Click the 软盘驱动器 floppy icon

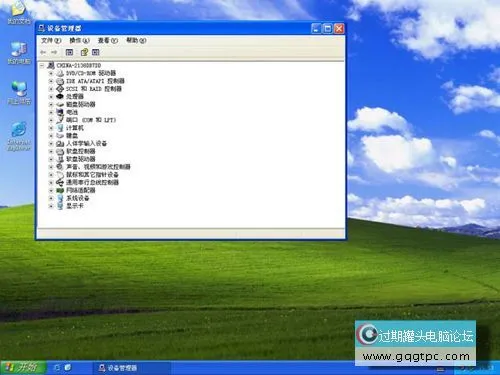(x=60, y=159)
